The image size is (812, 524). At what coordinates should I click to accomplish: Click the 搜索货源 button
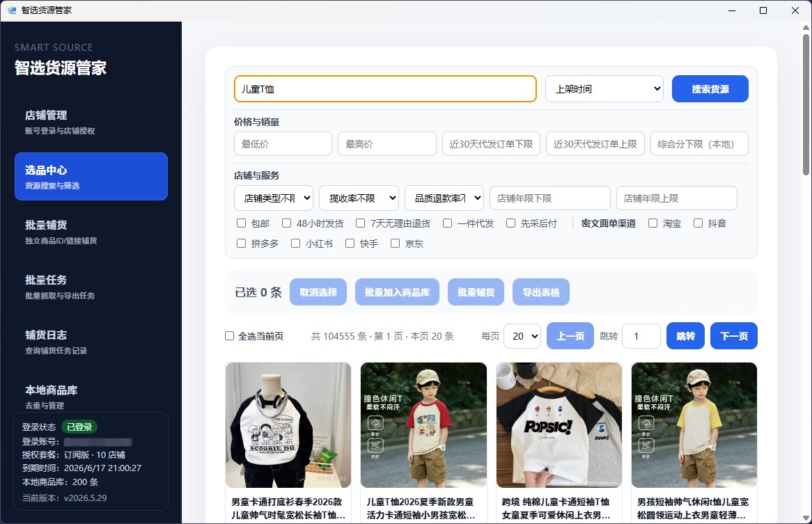coord(710,89)
